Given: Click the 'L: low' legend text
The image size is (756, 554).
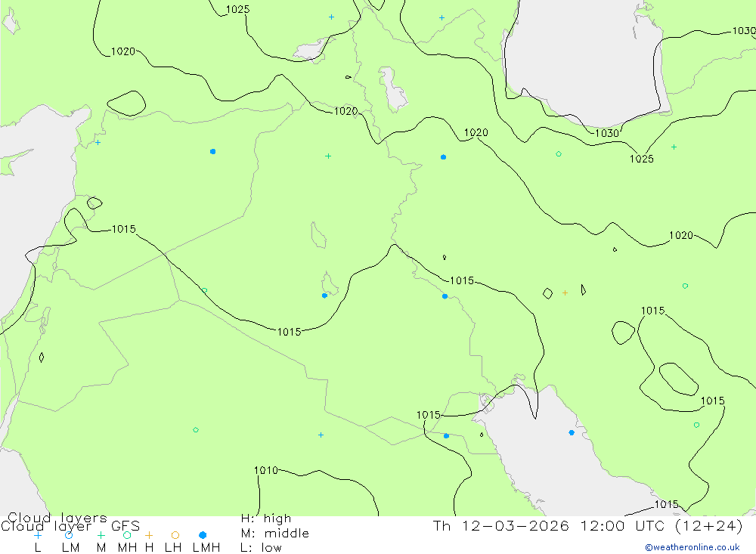Looking at the screenshot, I should [x=261, y=548].
